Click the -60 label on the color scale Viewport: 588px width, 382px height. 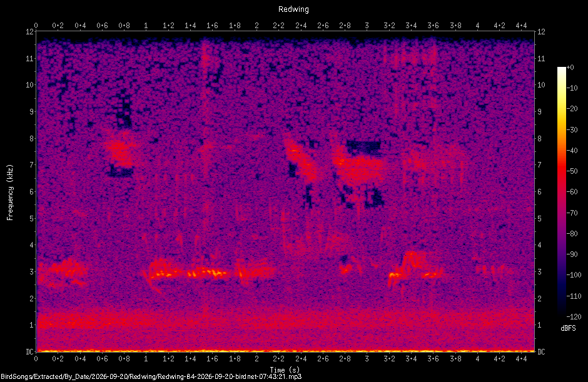[x=572, y=192]
